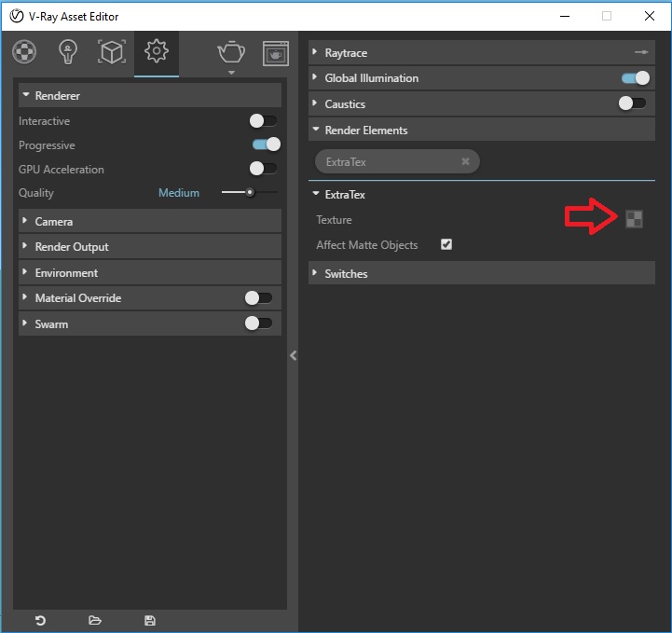Expand the Switches section
The height and width of the screenshot is (633, 672).
(482, 273)
